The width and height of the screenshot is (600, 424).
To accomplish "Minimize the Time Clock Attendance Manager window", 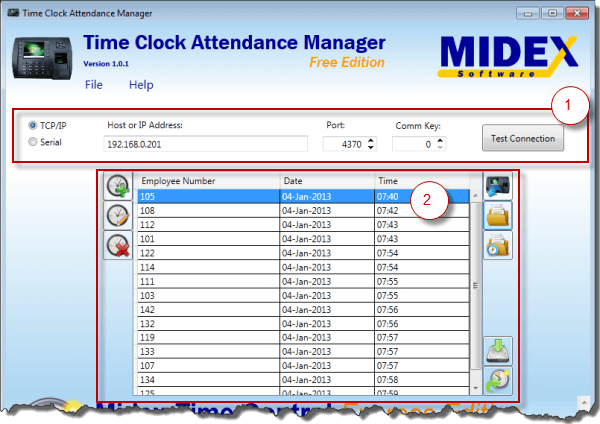I will (528, 13).
